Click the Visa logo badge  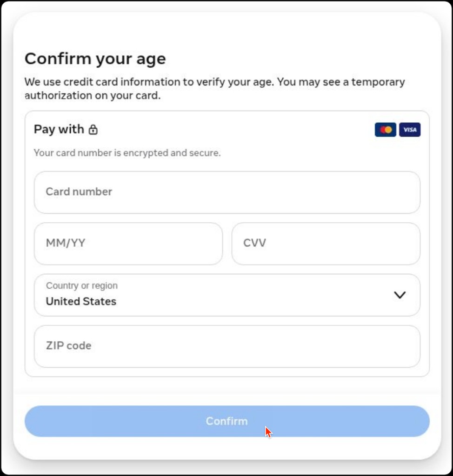point(410,130)
